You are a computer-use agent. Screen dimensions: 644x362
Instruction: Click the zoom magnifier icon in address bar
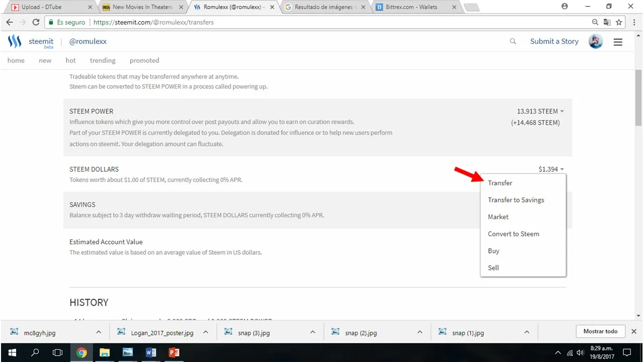coord(596,22)
